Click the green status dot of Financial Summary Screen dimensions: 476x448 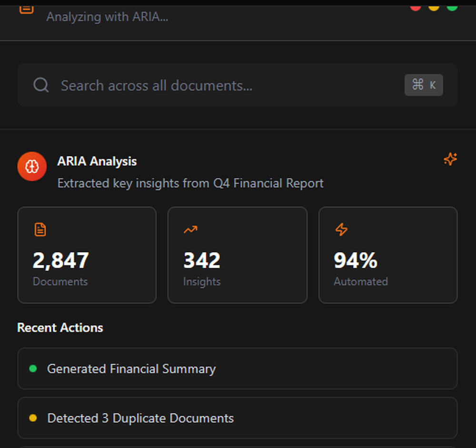(x=33, y=369)
